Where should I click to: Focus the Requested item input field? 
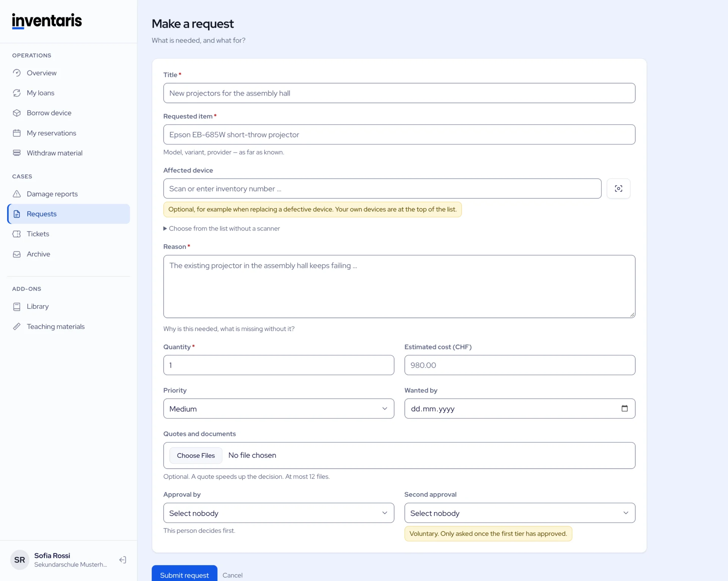tap(399, 135)
